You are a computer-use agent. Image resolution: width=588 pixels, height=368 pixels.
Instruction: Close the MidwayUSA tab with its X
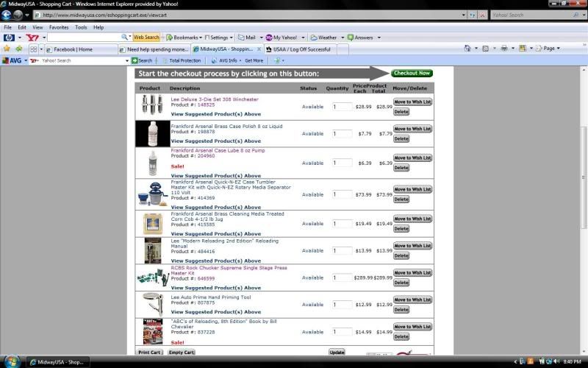click(x=259, y=49)
